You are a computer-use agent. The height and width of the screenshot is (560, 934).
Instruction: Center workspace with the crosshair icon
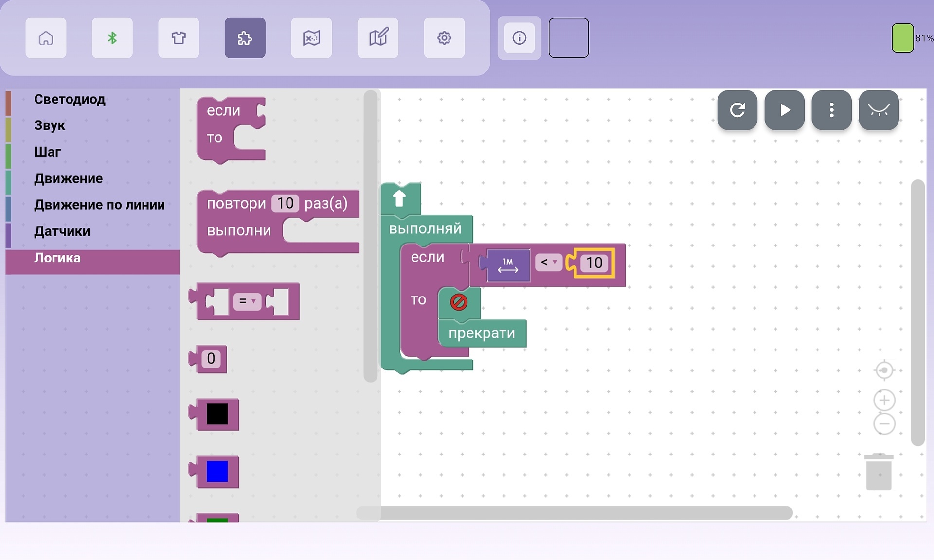pyautogui.click(x=884, y=370)
